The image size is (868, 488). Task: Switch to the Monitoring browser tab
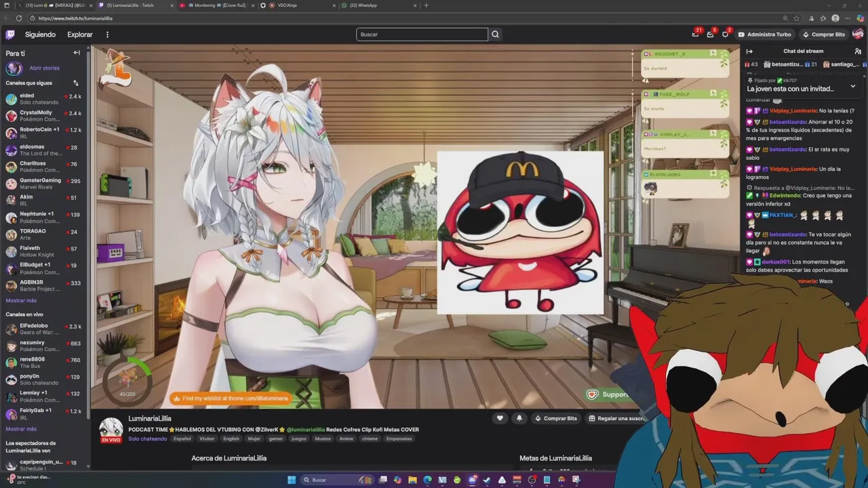[x=216, y=5]
